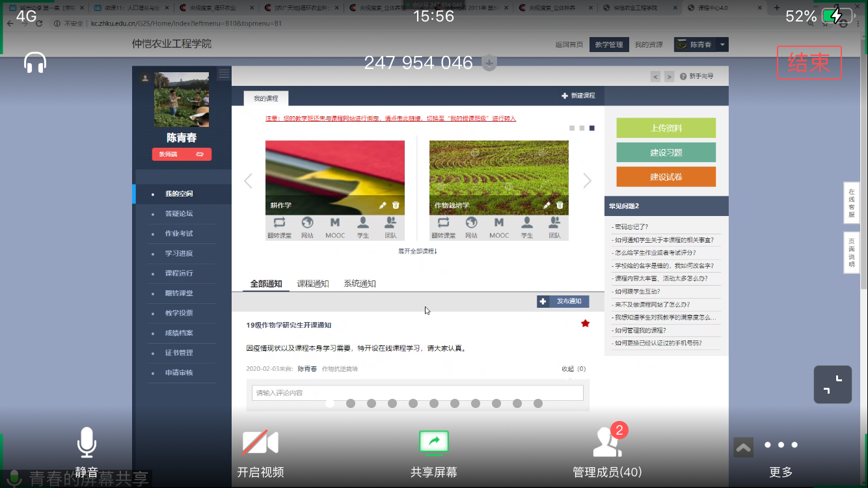Screen dimensions: 868x488
Task: Mute the microphone with 静音
Action: click(87, 444)
